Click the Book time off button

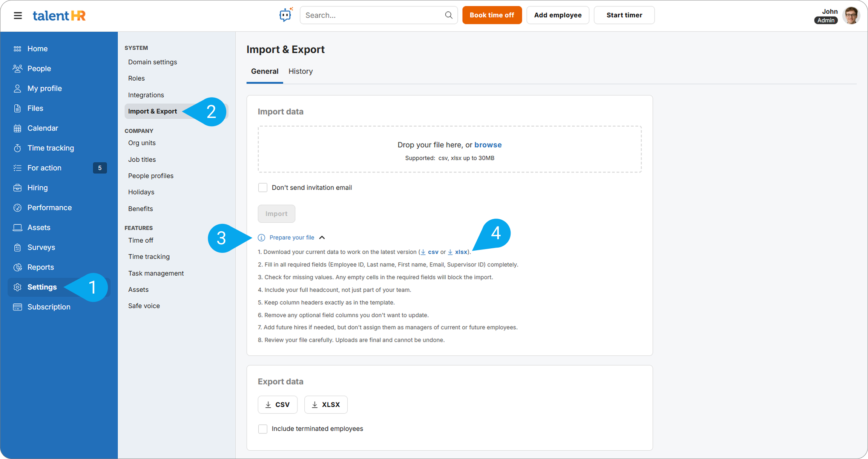click(x=492, y=15)
